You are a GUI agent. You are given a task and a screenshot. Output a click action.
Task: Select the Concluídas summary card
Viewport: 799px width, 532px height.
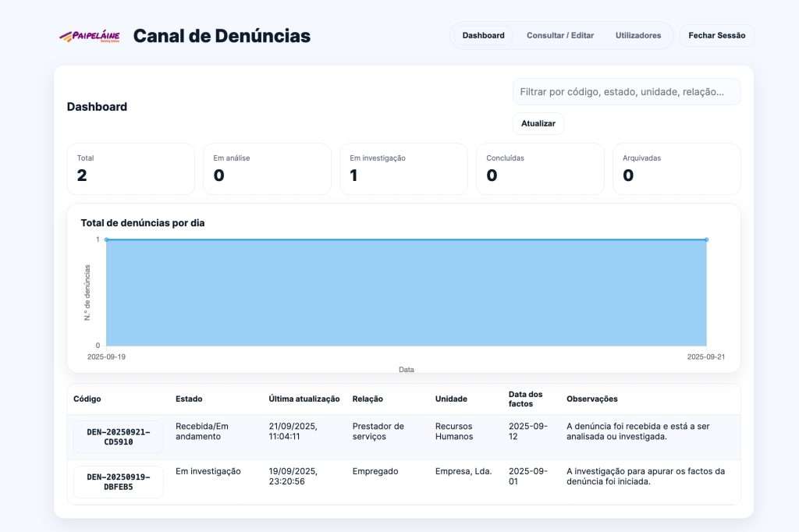tap(540, 168)
